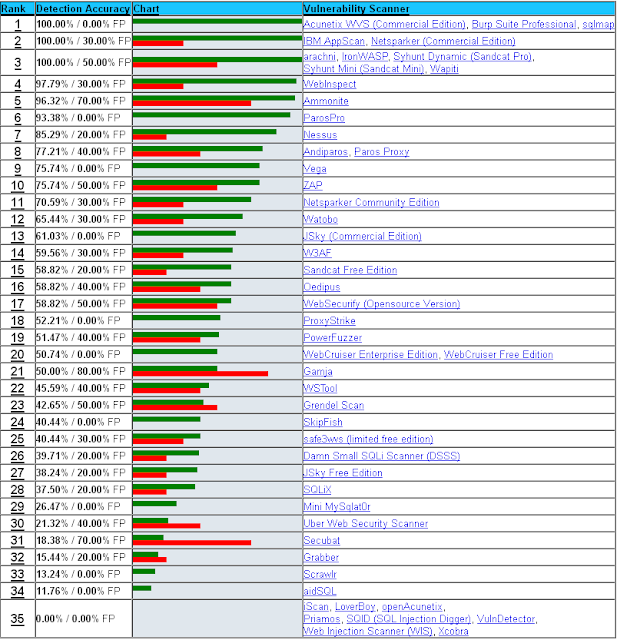Image resolution: width=617 pixels, height=640 pixels.
Task: Follow the arachni scanner link
Action: (x=320, y=57)
